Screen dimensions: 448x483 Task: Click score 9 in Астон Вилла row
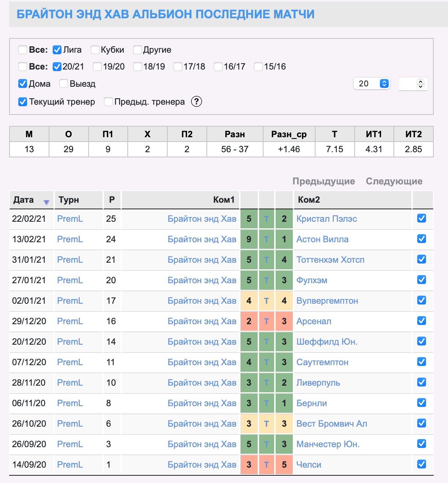click(x=249, y=239)
